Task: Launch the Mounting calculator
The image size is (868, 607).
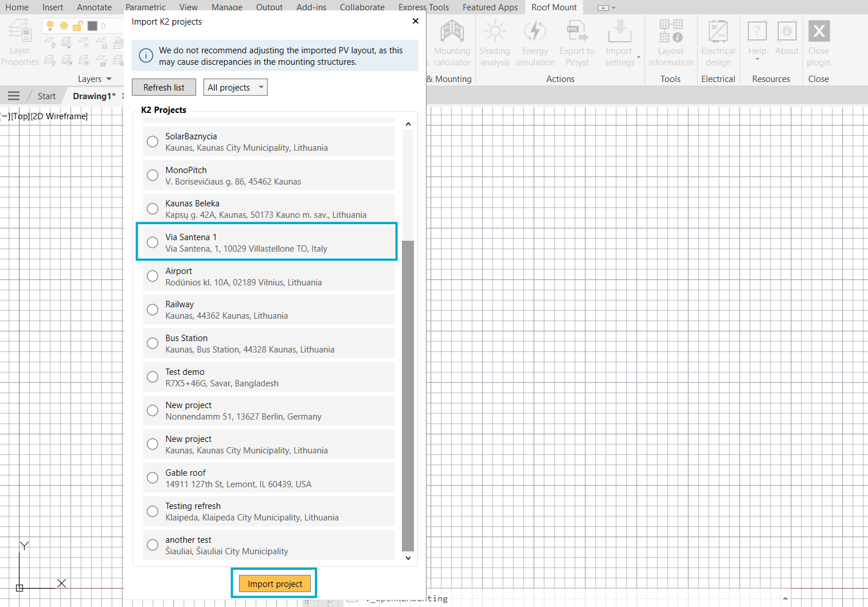Action: tap(452, 41)
